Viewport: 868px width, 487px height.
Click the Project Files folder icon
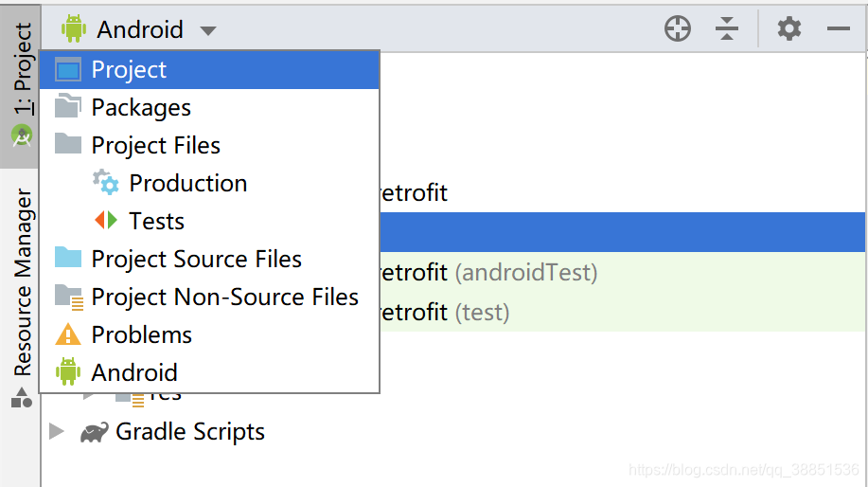pos(68,143)
